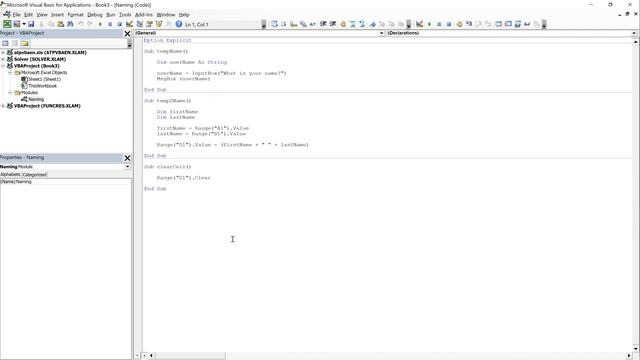Click the Undo arrow icon
This screenshot has width=640, height=360.
click(x=80, y=24)
